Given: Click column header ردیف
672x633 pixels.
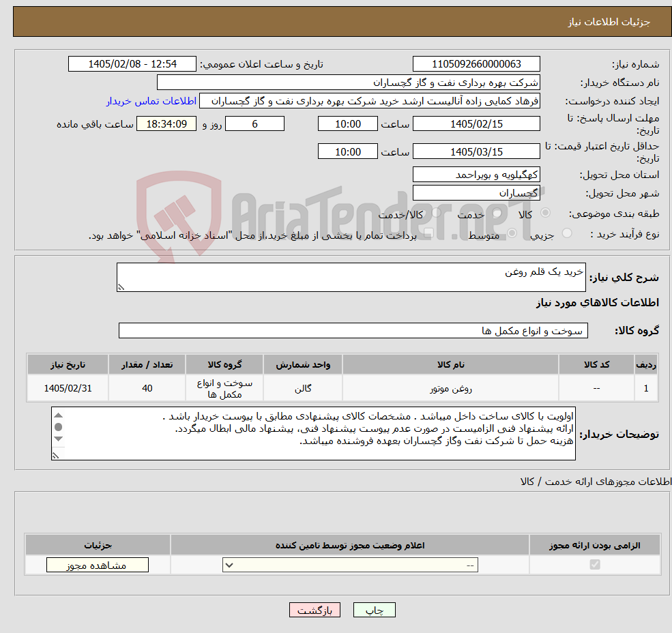Looking at the screenshot, I should coord(646,364).
